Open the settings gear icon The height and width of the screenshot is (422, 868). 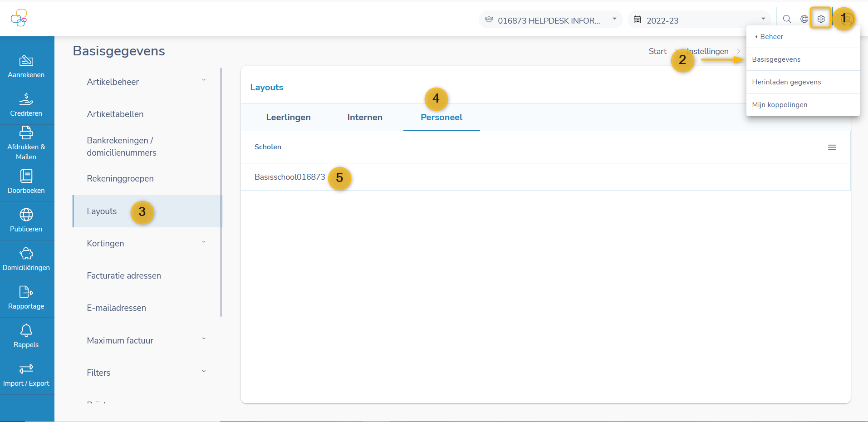point(821,19)
